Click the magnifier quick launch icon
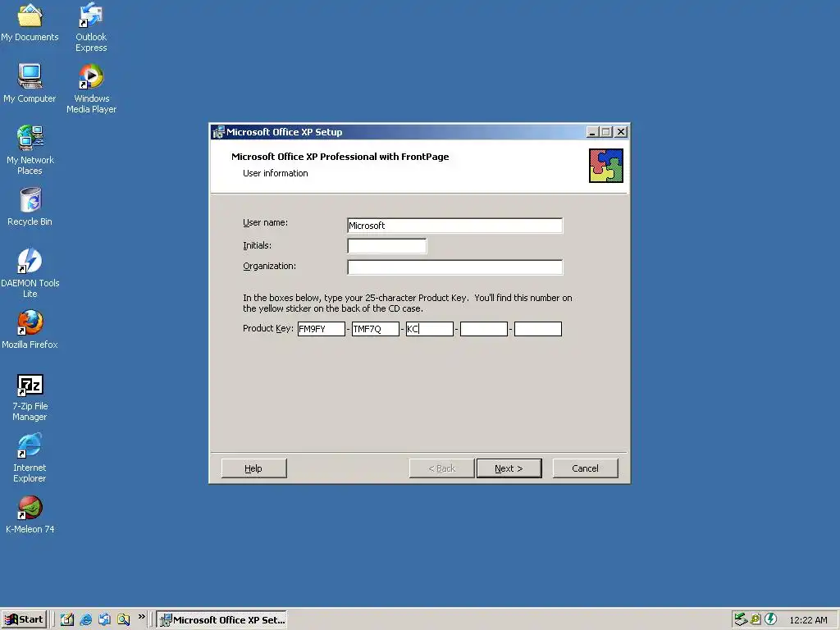Viewport: 840px width, 630px height. click(123, 619)
